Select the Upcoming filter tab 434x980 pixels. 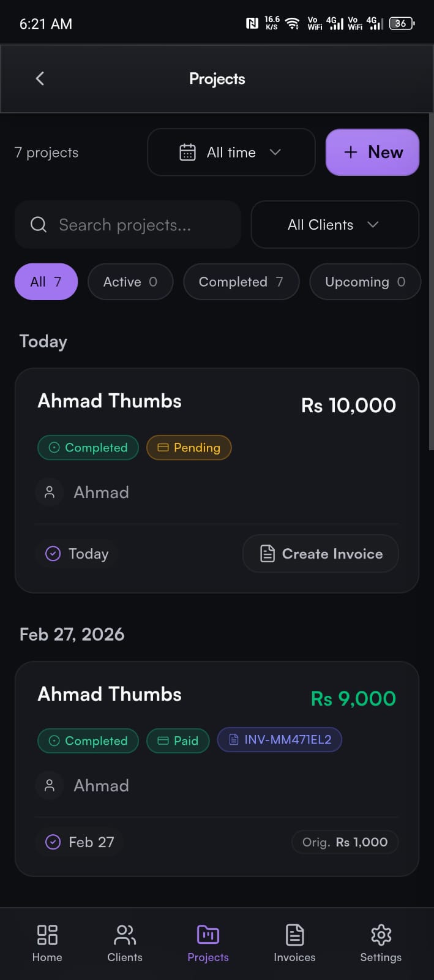click(365, 282)
